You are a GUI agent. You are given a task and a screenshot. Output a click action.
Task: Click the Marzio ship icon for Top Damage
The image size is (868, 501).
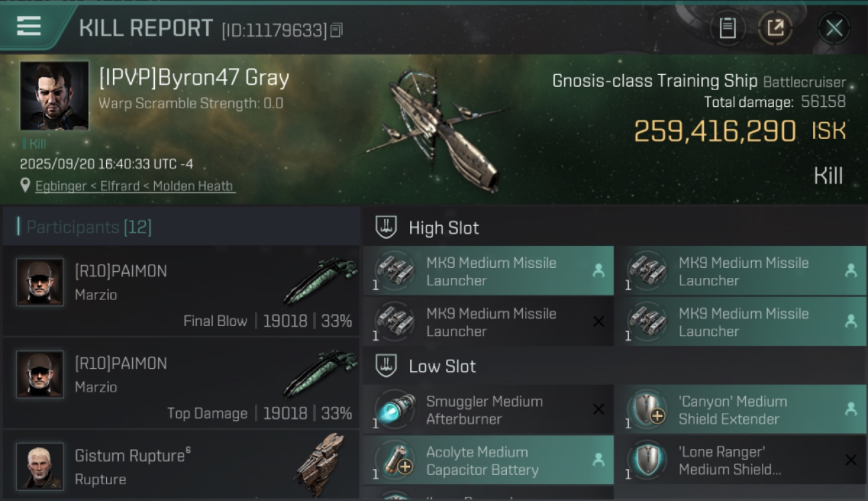319,374
